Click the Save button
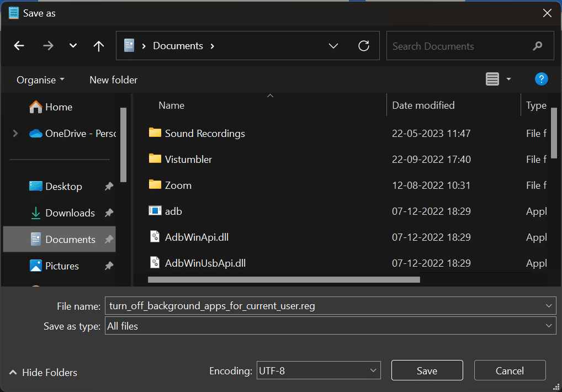 tap(427, 370)
